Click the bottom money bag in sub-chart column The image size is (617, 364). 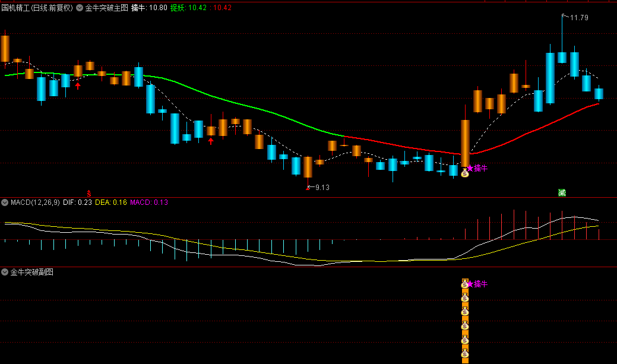click(465, 354)
